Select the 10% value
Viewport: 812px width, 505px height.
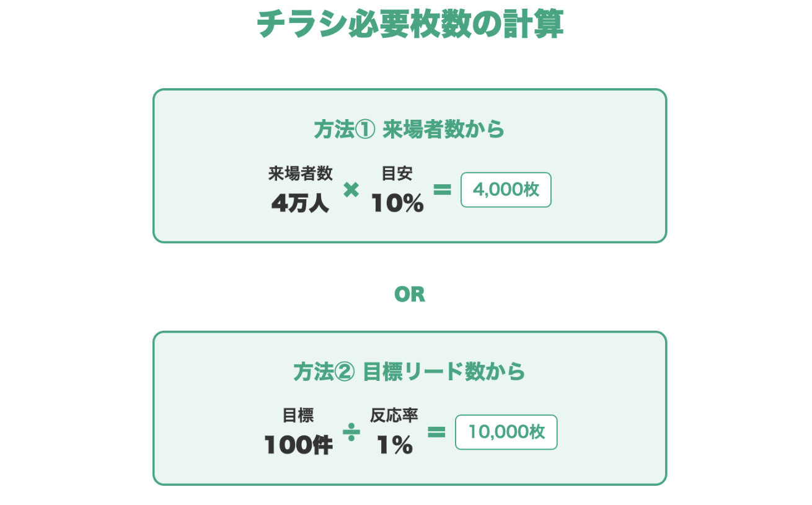pyautogui.click(x=397, y=203)
